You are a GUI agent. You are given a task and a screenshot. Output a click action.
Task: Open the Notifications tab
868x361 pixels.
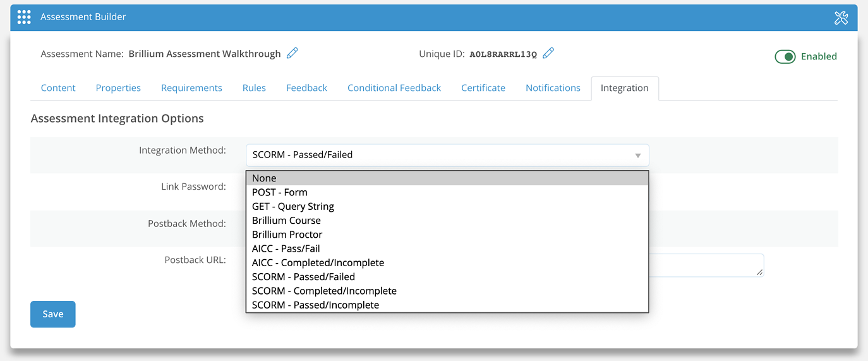point(553,88)
